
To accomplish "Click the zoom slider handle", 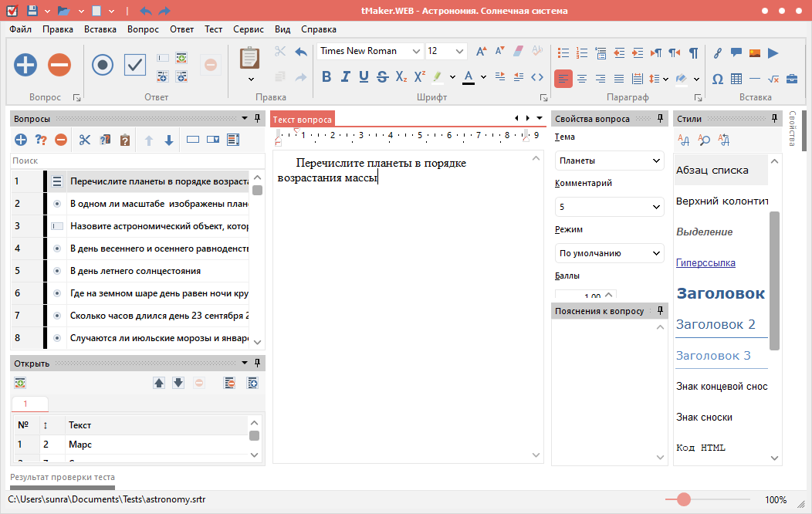I will click(x=684, y=499).
